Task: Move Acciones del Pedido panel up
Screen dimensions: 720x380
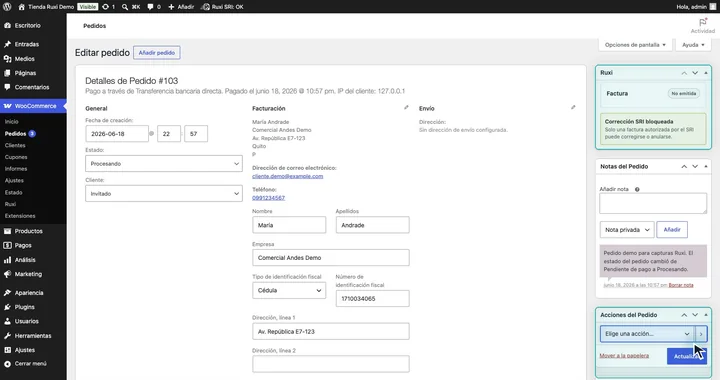Action: (684, 315)
